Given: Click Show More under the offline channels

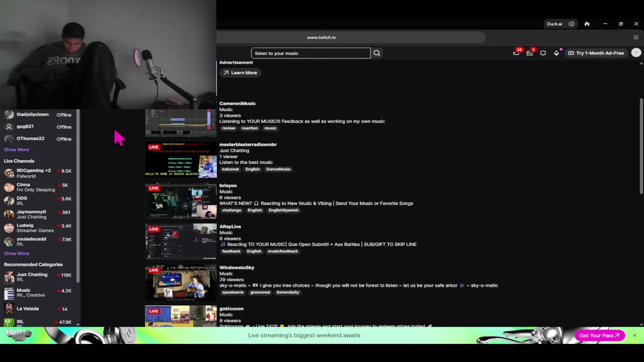Looking at the screenshot, I should point(17,149).
